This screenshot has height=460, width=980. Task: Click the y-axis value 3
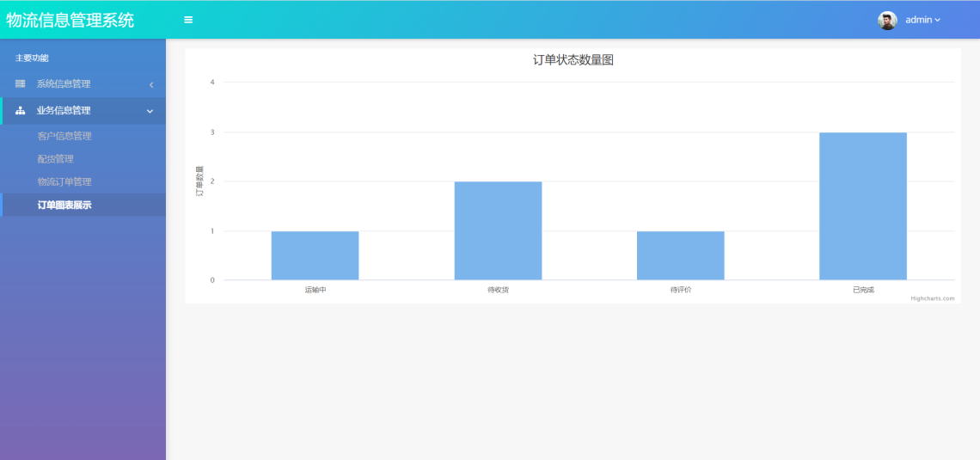click(x=212, y=132)
